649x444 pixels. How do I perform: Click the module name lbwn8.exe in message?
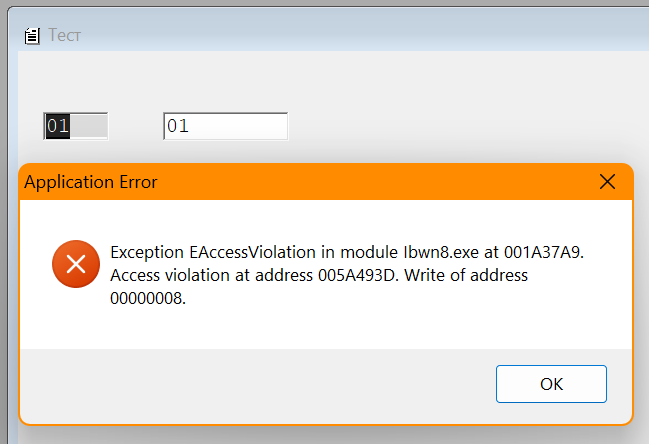click(440, 252)
